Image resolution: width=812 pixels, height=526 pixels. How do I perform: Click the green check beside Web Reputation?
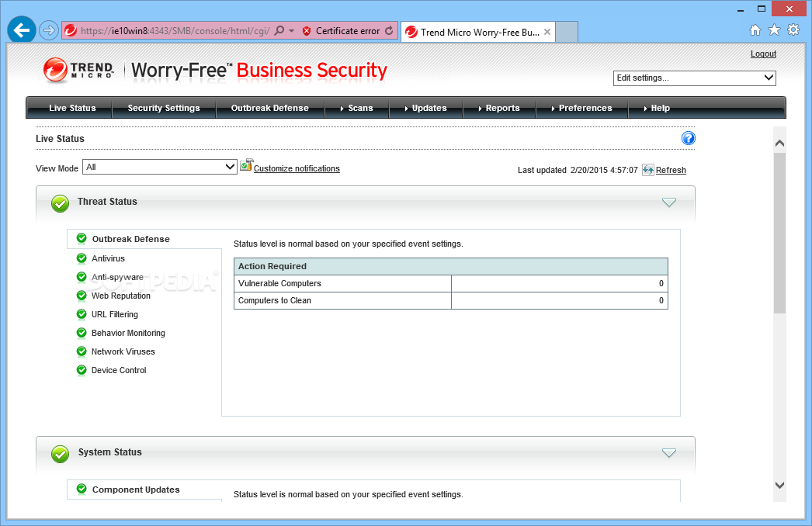[82, 295]
